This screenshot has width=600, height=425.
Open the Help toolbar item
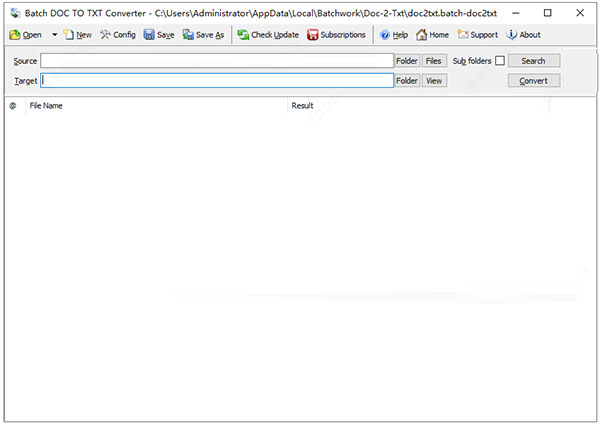click(x=394, y=35)
